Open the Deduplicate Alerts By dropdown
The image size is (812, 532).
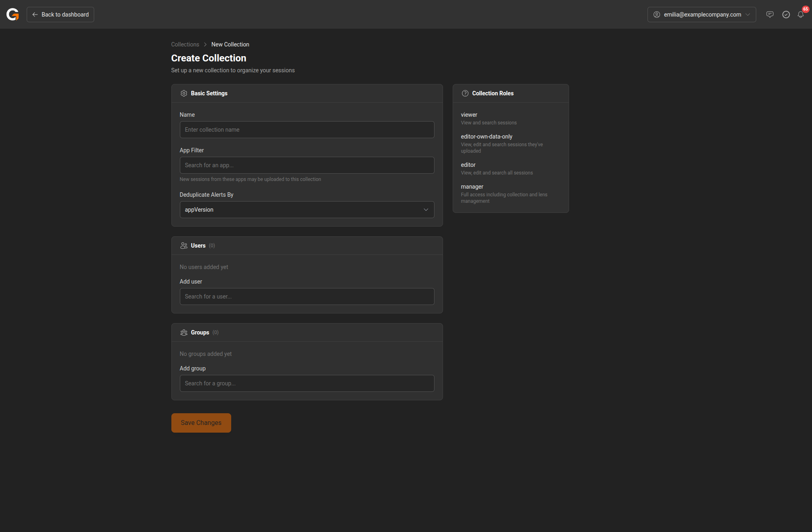306,210
